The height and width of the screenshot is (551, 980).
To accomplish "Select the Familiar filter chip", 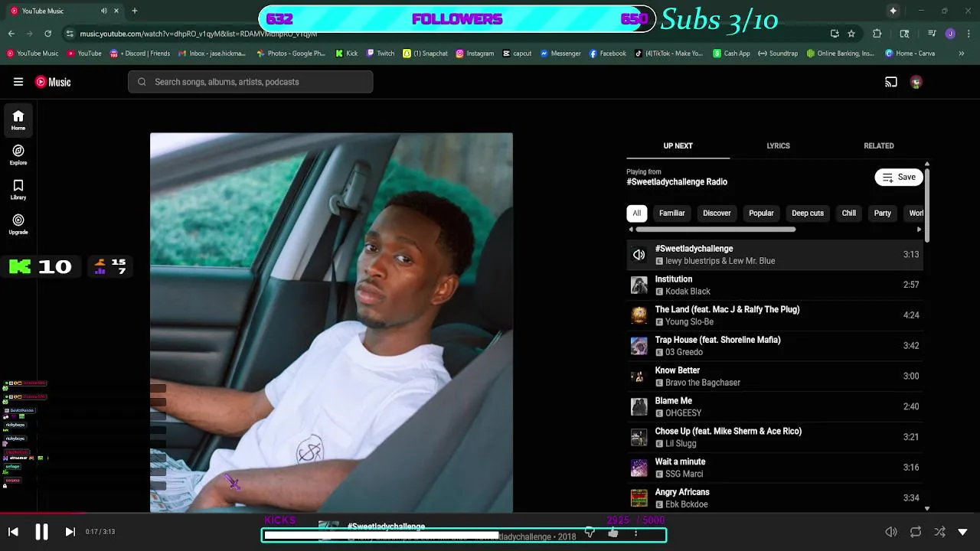I will 671,214.
